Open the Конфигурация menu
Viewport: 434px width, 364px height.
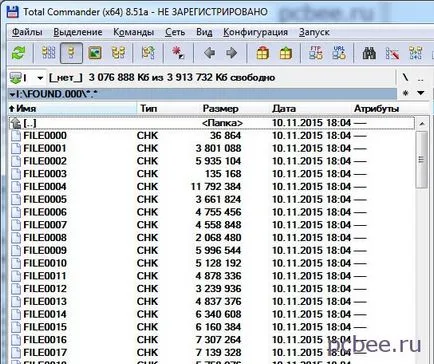point(255,32)
